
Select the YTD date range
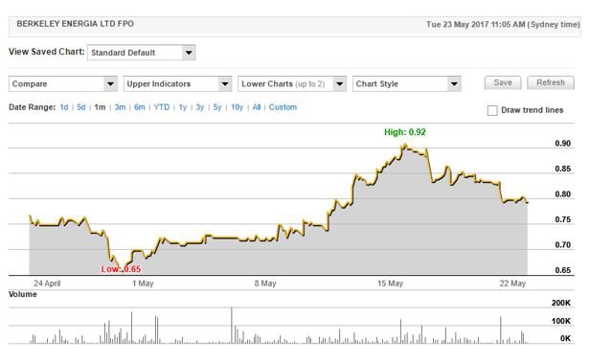pyautogui.click(x=162, y=107)
